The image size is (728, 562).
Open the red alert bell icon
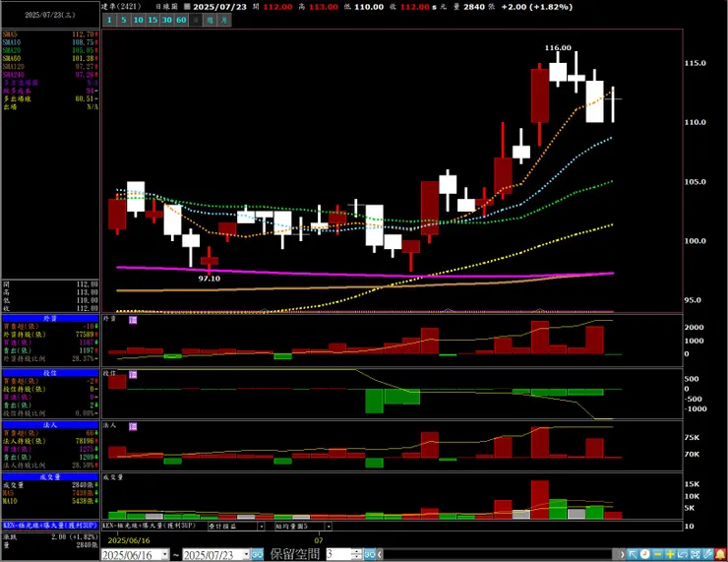coord(720,554)
